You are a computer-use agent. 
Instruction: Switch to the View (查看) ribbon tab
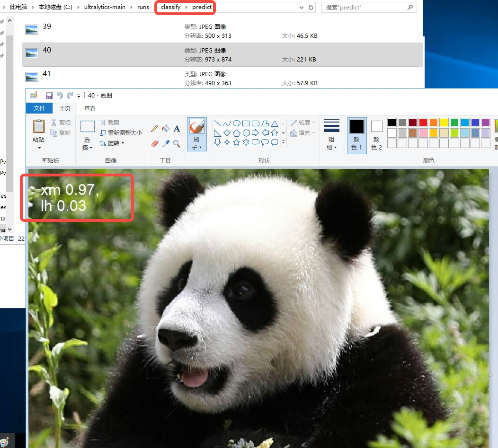[90, 109]
